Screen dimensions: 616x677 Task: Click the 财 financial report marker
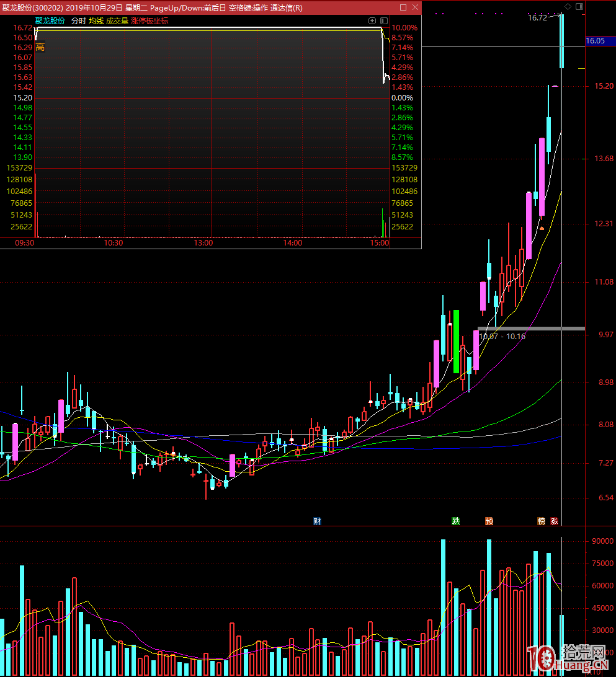point(317,521)
